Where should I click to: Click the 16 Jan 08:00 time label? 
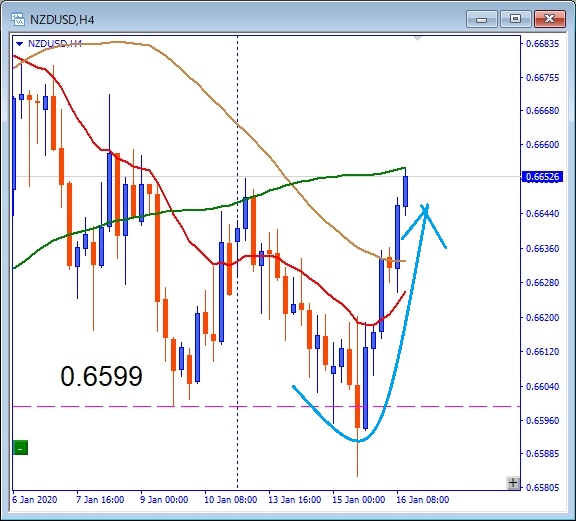click(x=422, y=500)
